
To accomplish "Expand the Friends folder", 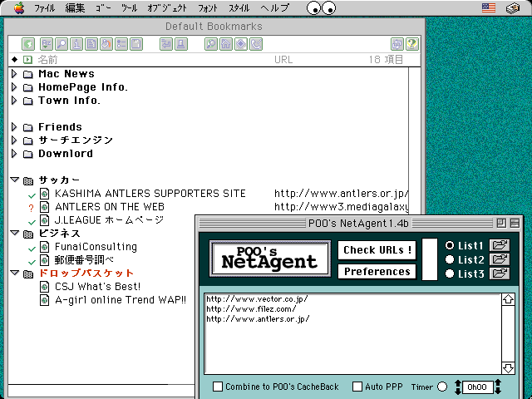I will [x=14, y=127].
